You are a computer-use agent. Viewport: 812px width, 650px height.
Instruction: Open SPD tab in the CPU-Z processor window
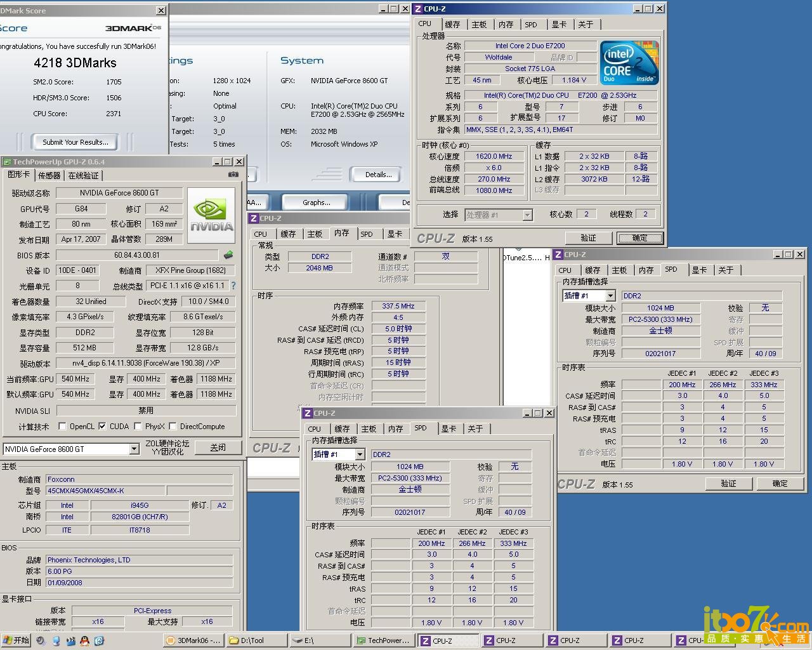click(531, 25)
